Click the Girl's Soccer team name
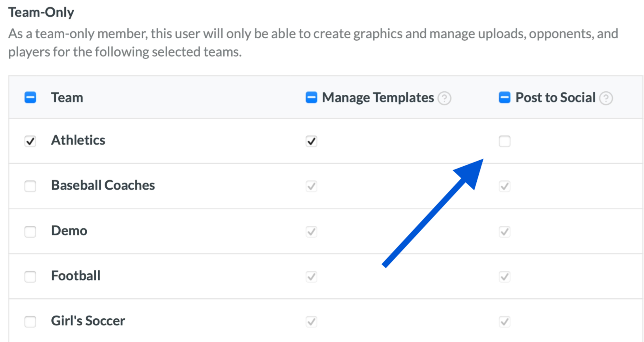The width and height of the screenshot is (644, 342). 88,321
